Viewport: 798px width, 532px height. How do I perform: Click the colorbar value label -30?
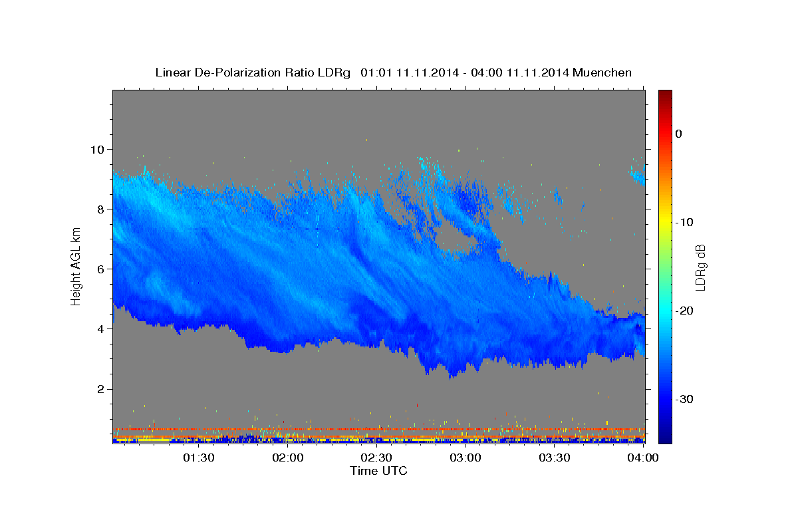[x=683, y=399]
